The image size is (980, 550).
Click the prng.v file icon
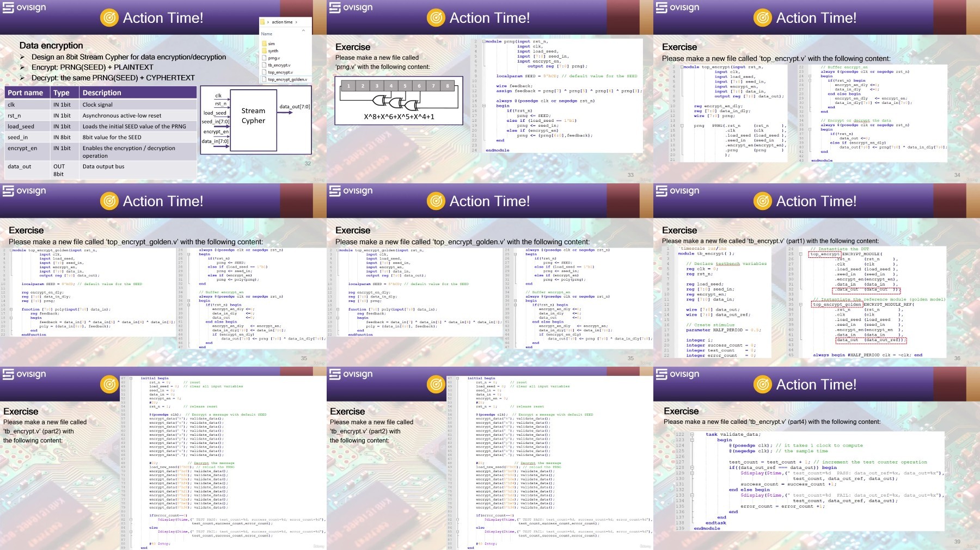264,58
